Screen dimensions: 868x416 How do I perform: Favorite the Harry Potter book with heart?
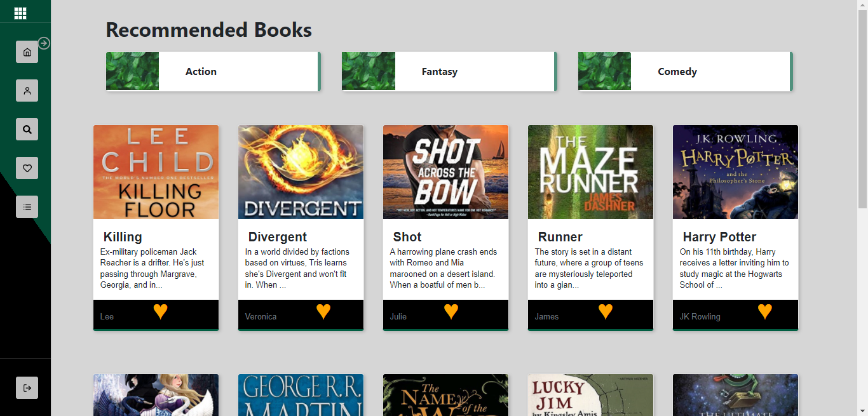point(765,311)
